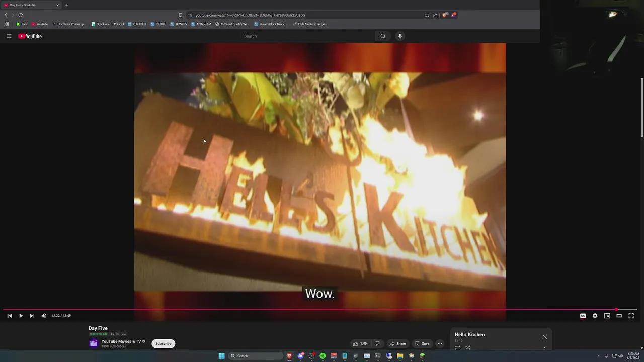Click YouTube Movies & TV channel avatar
The image size is (644, 362).
pyautogui.click(x=94, y=343)
